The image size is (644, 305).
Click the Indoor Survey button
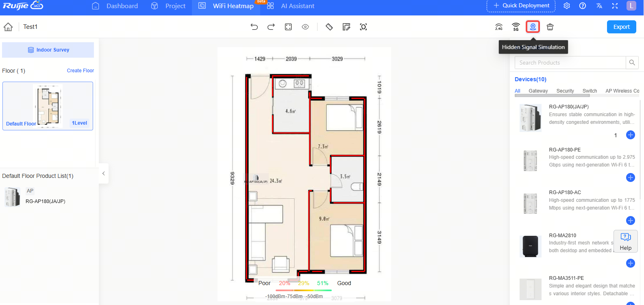click(x=48, y=50)
